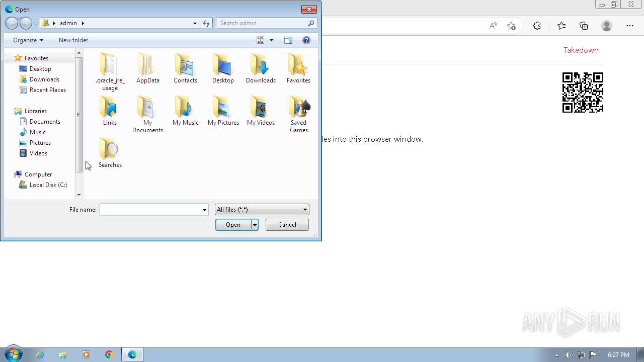Select the My Videos folder

click(x=261, y=111)
